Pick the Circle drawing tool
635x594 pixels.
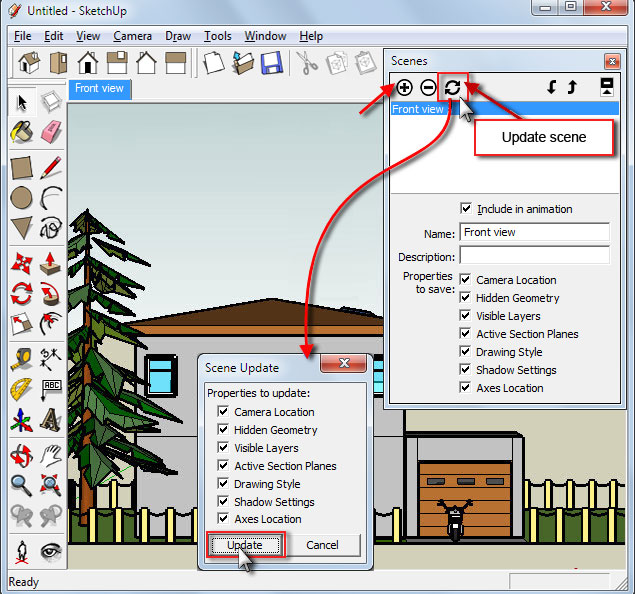click(22, 198)
